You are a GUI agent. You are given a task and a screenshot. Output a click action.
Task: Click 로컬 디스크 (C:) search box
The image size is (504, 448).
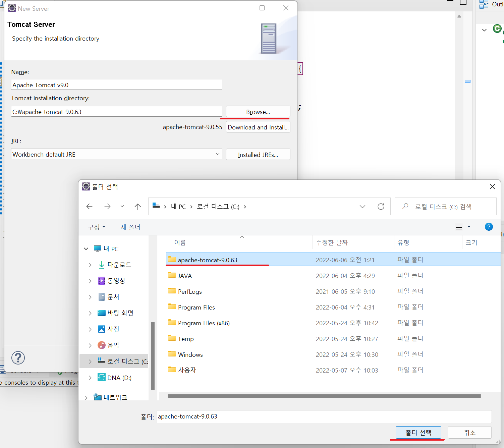445,207
